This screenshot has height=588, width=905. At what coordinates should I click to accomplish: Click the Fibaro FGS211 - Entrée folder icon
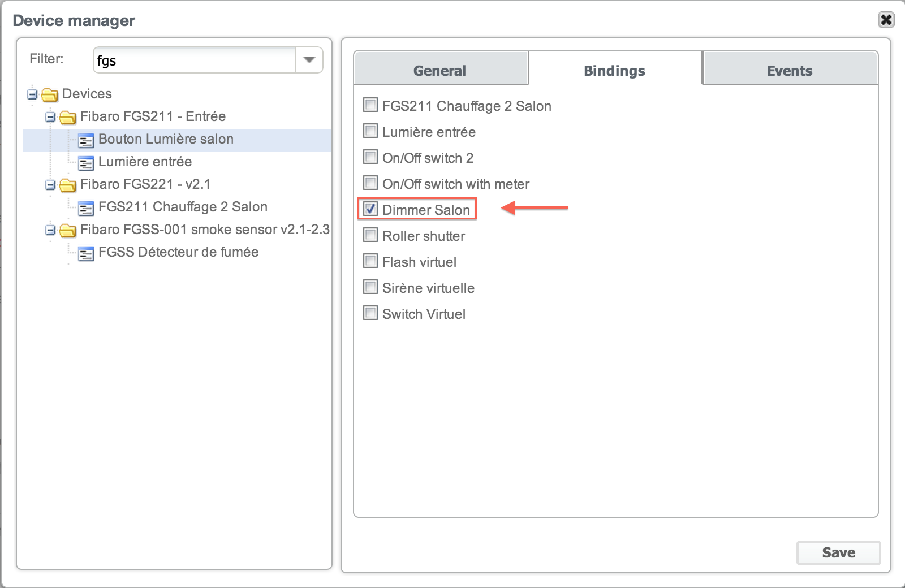tap(67, 117)
